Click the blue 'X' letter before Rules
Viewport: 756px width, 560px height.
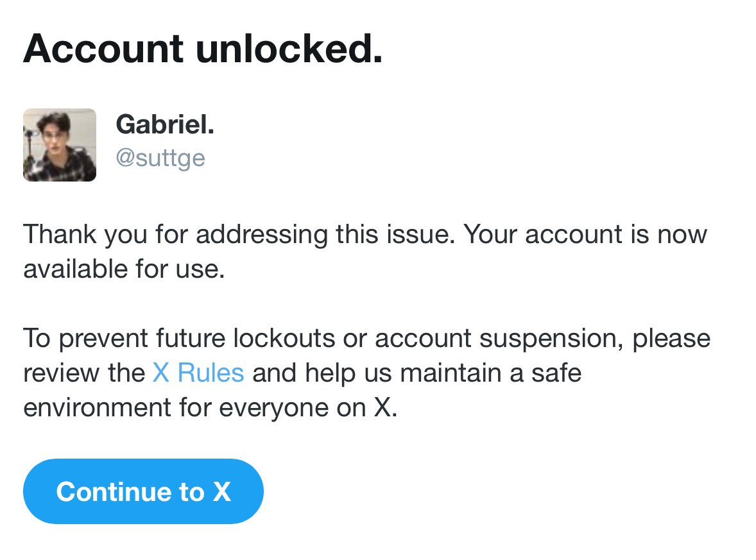[161, 373]
